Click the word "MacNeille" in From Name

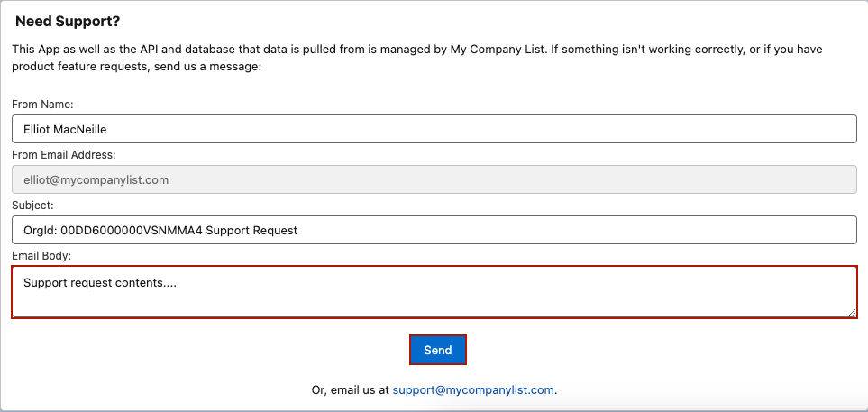point(82,129)
